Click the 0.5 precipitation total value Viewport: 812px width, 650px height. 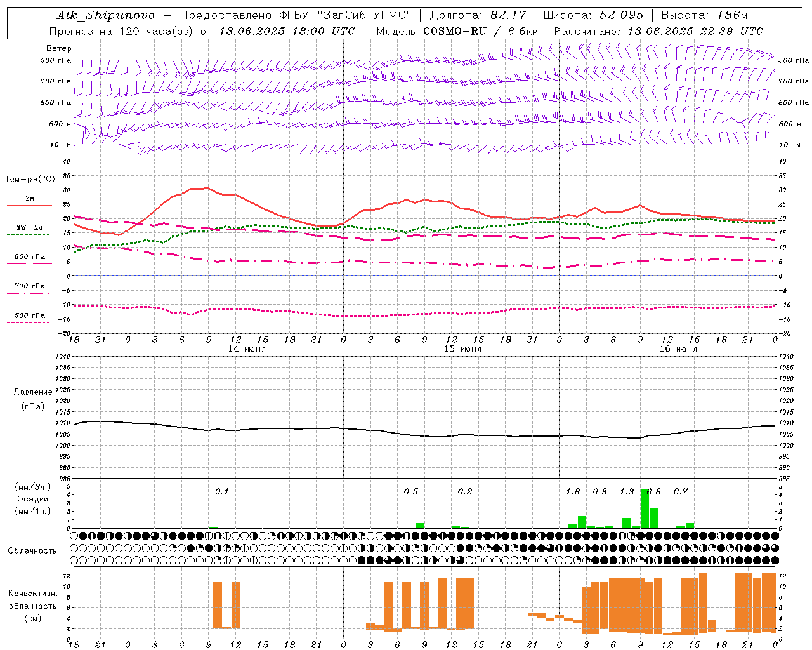click(411, 492)
